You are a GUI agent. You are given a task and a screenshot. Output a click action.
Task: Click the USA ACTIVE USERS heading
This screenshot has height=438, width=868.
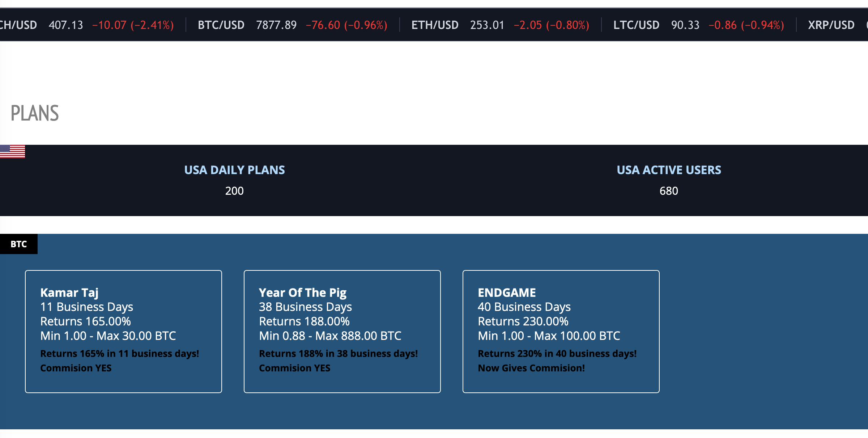(x=669, y=170)
